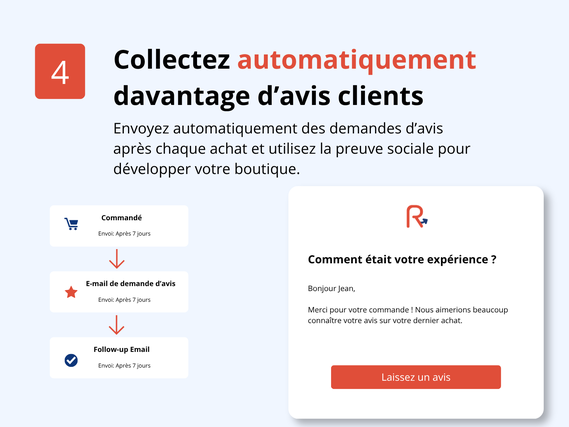Click the shopping cart icon

[71, 224]
